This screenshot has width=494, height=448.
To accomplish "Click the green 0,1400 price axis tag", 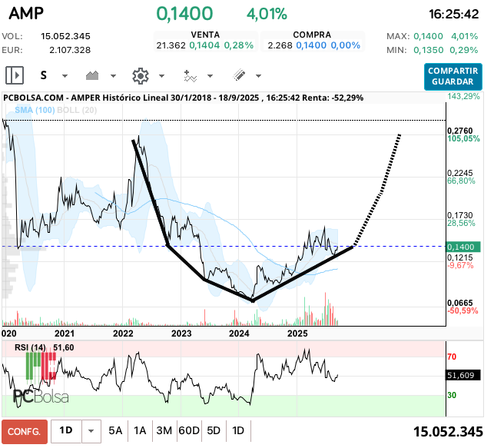I will (x=463, y=247).
